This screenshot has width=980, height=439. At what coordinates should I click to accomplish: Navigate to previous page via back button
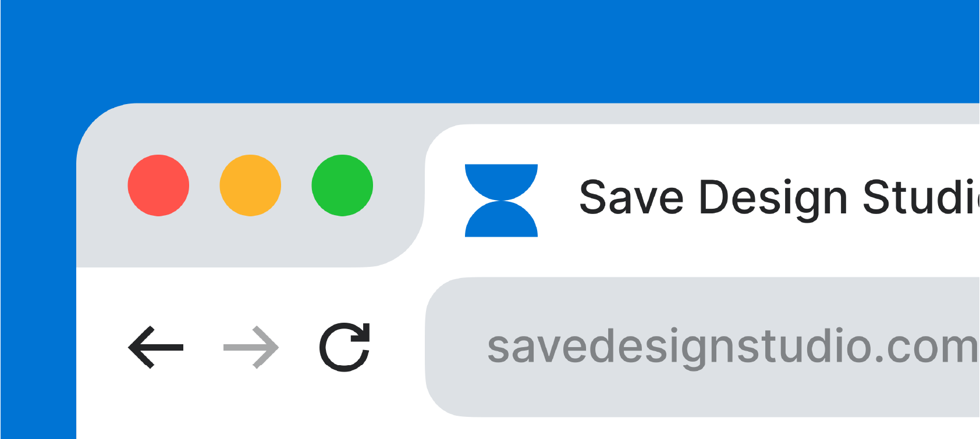[x=155, y=347]
